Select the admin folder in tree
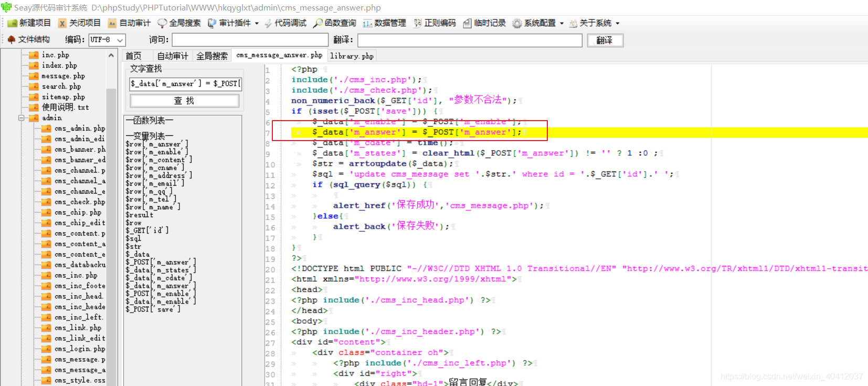The image size is (868, 386). tap(51, 118)
